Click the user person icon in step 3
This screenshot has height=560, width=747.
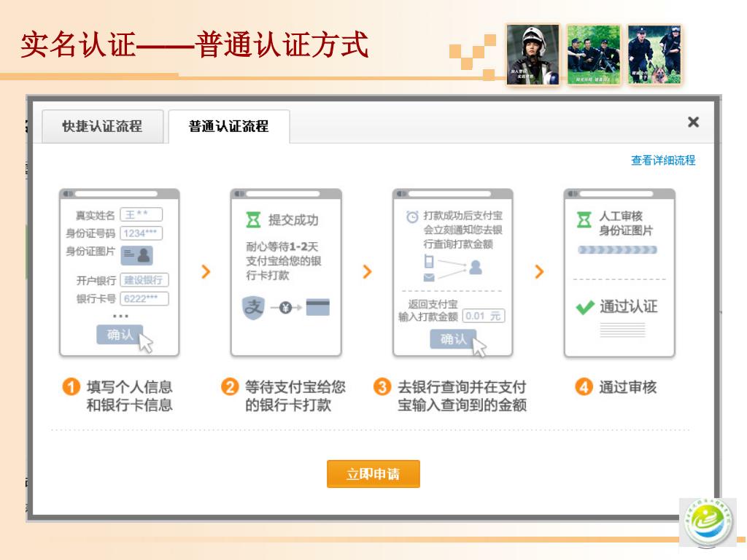[475, 268]
